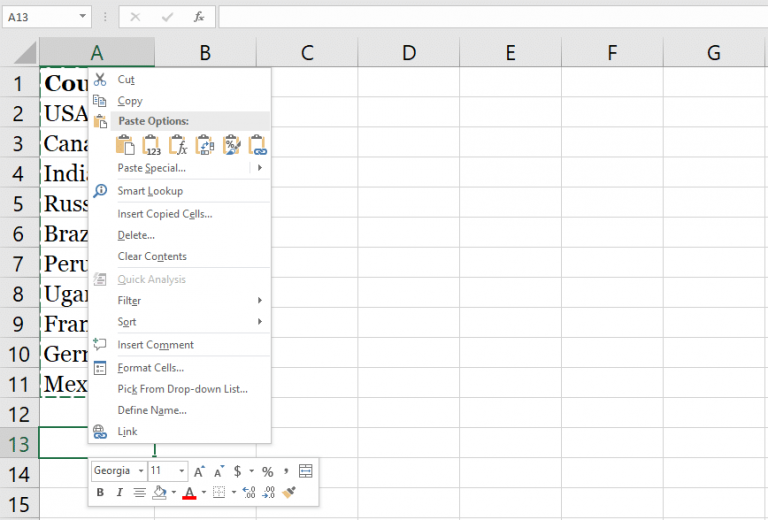Click the Paste Values (123) icon

click(152, 145)
